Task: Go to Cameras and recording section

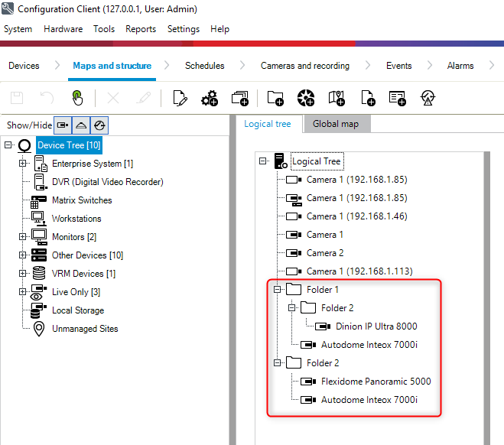Action: tap(304, 66)
